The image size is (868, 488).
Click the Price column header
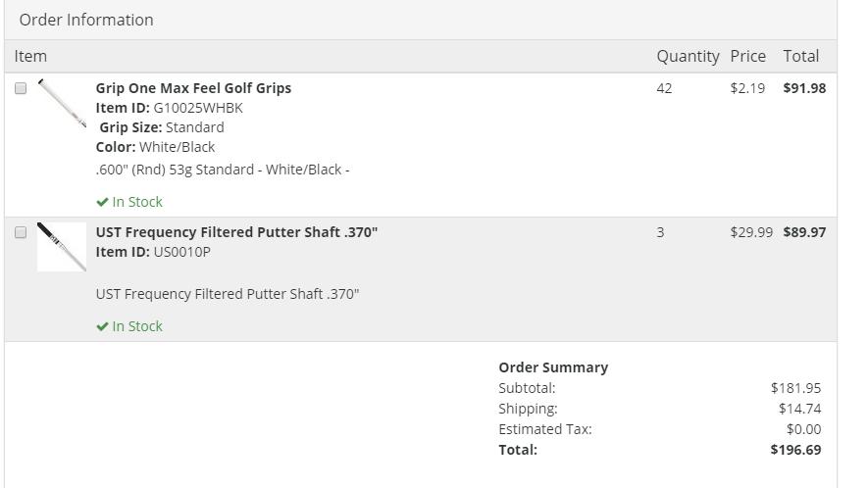click(x=747, y=56)
